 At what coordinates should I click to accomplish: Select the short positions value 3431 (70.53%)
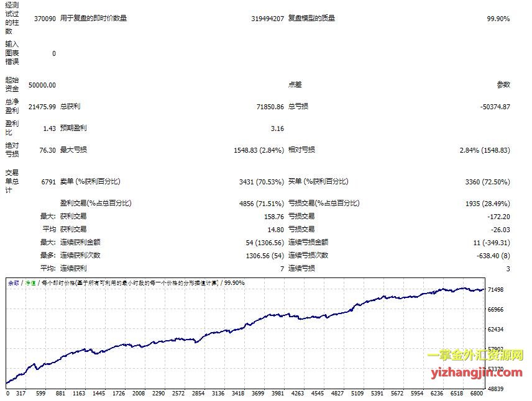(x=261, y=182)
